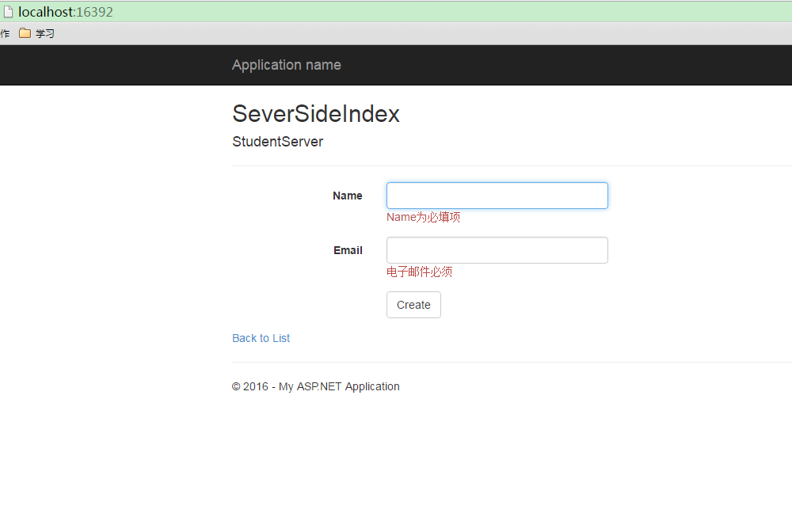
Task: Click the page icon in the address bar
Action: [8, 12]
